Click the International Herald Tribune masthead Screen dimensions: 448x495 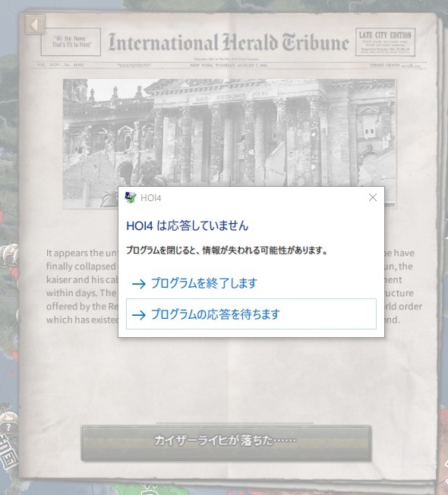click(229, 43)
